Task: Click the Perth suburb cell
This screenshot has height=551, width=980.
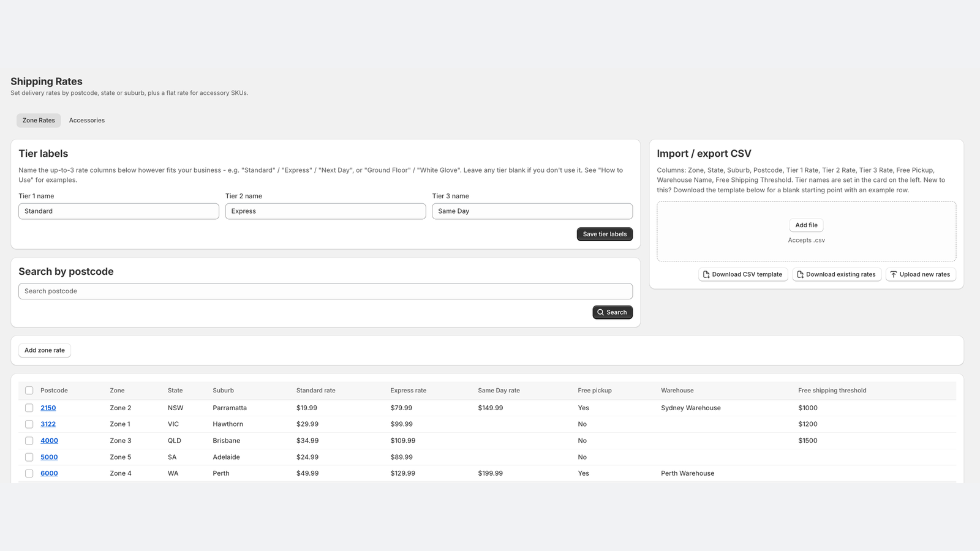Action: coord(221,473)
